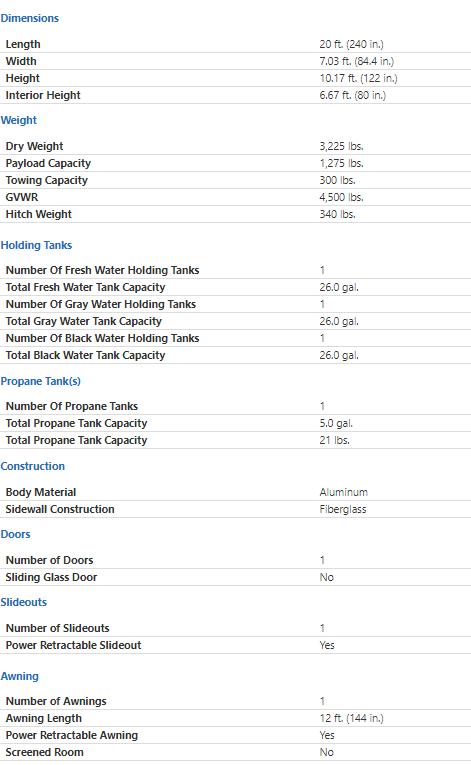Click the Construction section heading
Viewport: 471px width, 765px height.
click(x=32, y=466)
